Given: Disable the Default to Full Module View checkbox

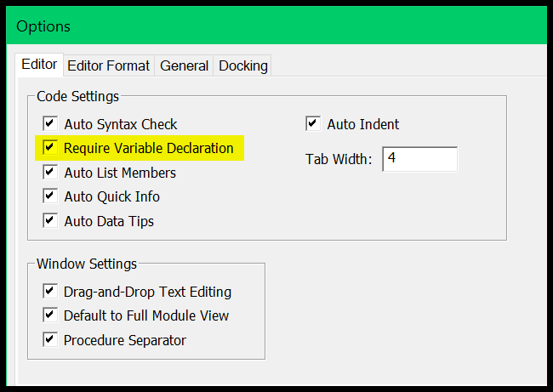Looking at the screenshot, I should click(50, 315).
